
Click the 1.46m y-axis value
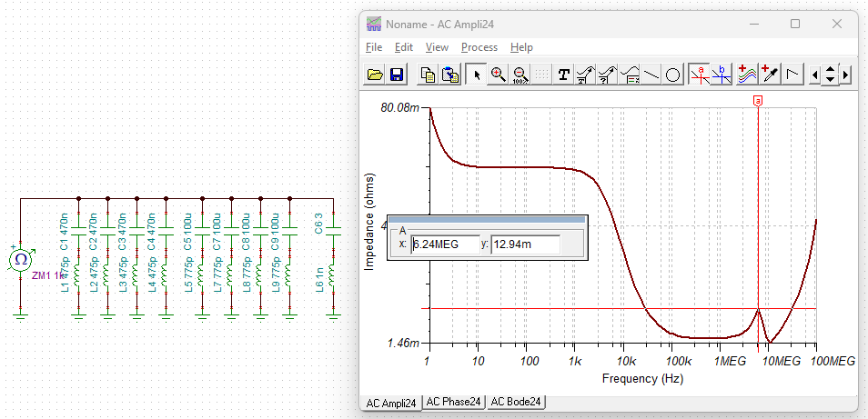click(x=404, y=344)
